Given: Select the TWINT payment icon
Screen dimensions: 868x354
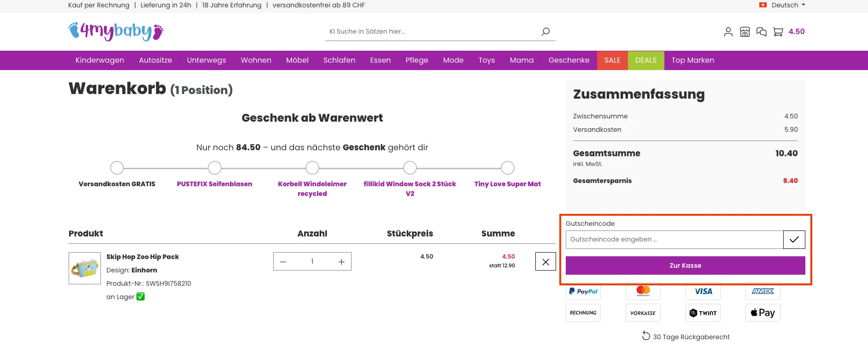Looking at the screenshot, I should click(x=703, y=313).
